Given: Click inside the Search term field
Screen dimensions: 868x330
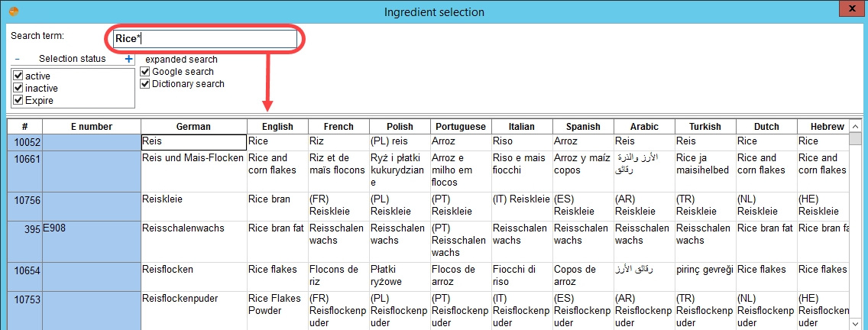Looking at the screenshot, I should (x=205, y=39).
